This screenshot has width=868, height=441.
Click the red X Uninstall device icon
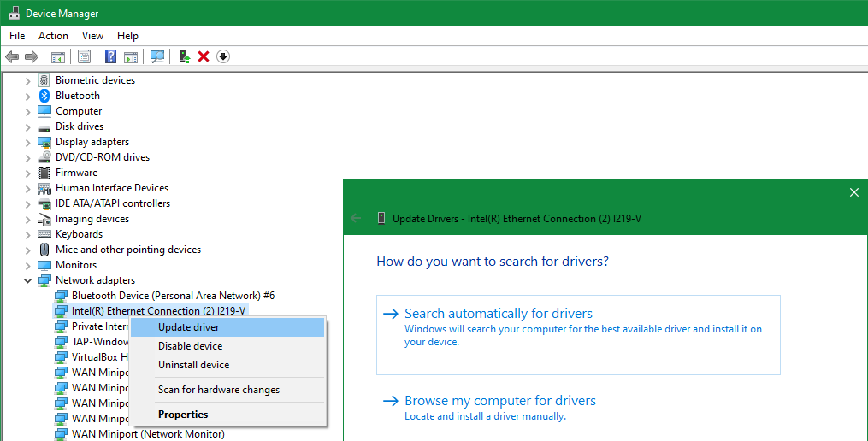click(204, 56)
